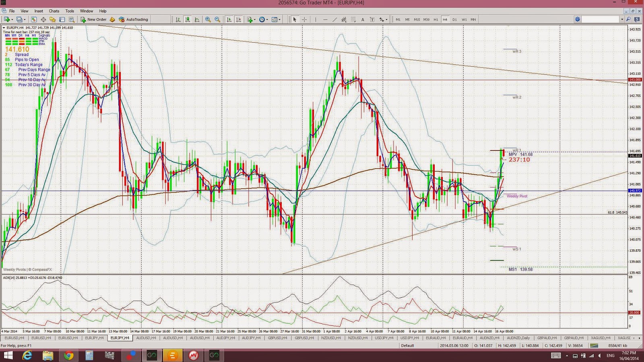Switch timeframe to M5
The image size is (644, 362).
(x=407, y=19)
